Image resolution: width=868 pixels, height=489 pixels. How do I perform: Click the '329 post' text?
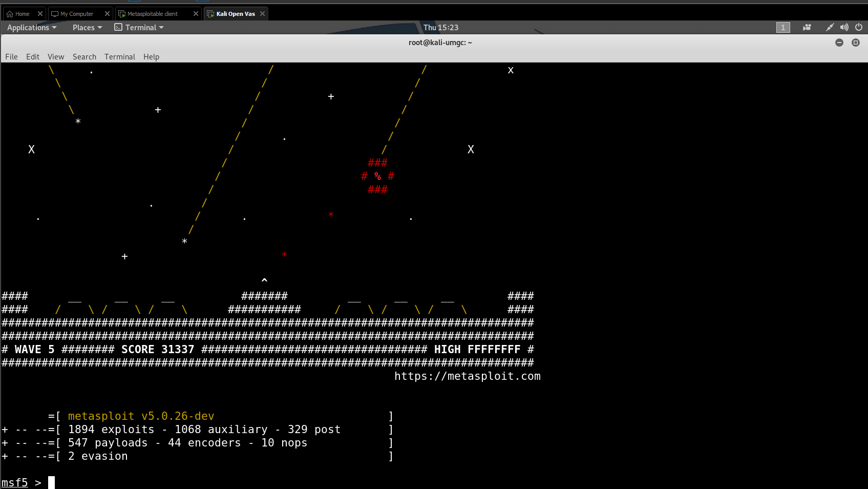click(x=314, y=430)
